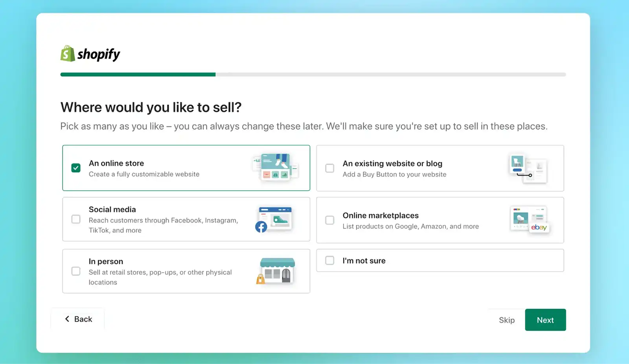Click the Next button
This screenshot has height=364, width=629.
click(x=545, y=320)
